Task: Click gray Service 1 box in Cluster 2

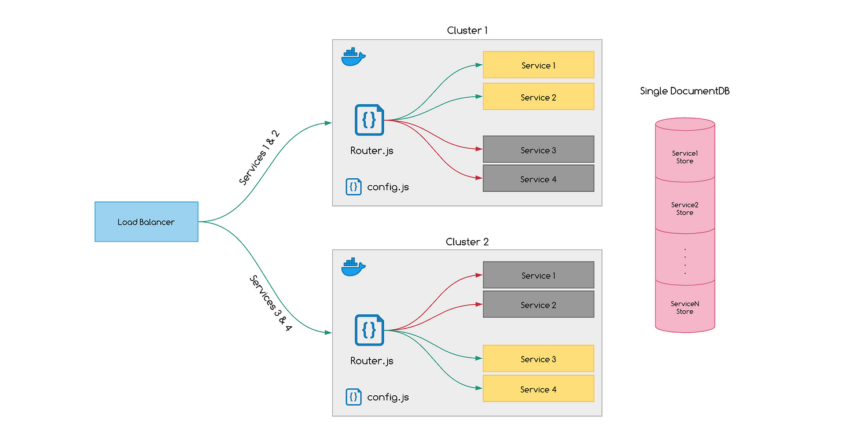Action: 539,275
